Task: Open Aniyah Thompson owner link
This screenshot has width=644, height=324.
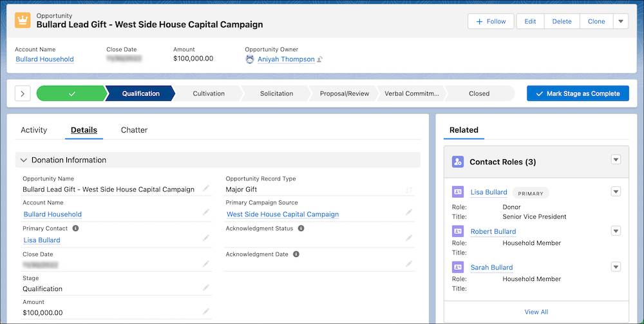Action: pyautogui.click(x=286, y=59)
